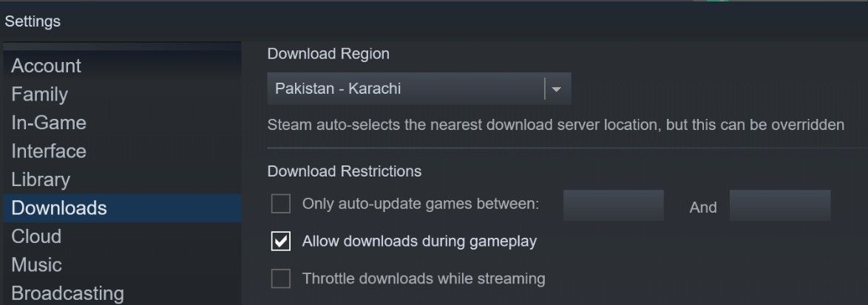Click the Pakistan - Karachi region selector
The image size is (868, 305).
click(407, 89)
